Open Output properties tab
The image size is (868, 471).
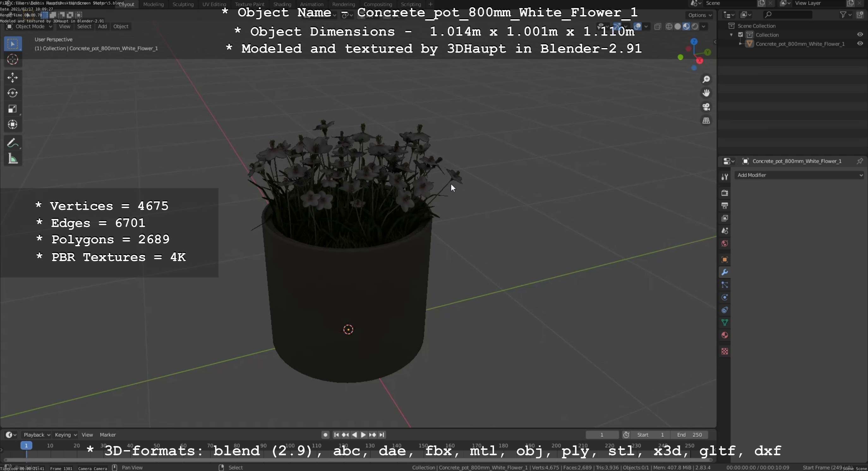[725, 206]
